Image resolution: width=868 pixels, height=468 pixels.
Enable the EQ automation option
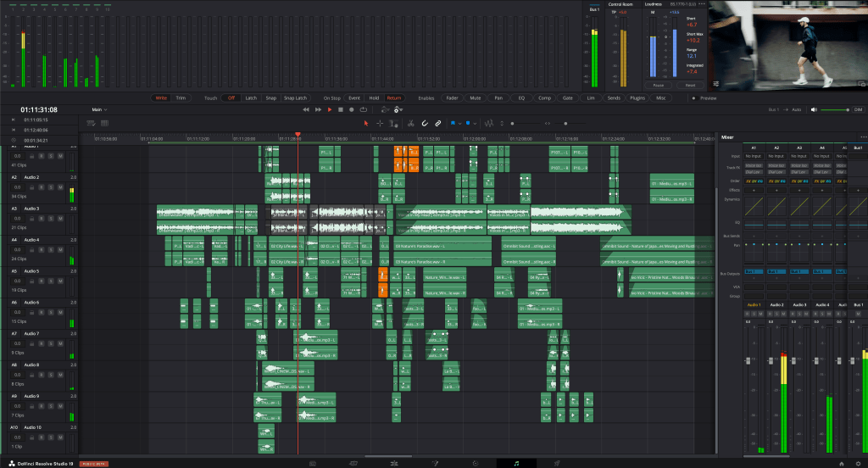click(521, 98)
